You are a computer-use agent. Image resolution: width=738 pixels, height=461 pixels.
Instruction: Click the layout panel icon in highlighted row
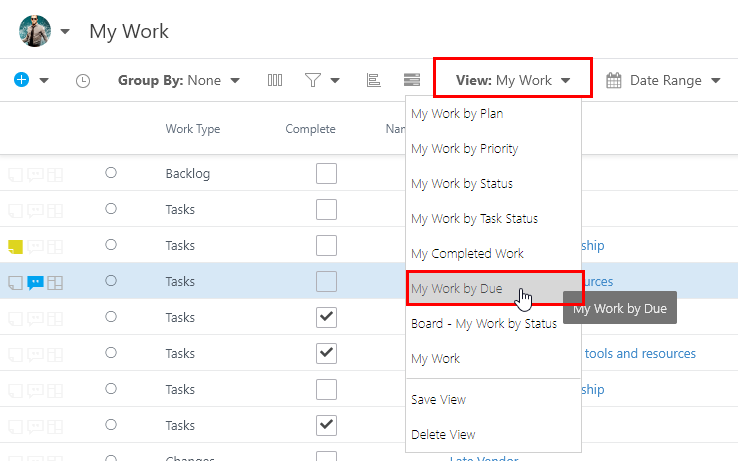tap(55, 283)
